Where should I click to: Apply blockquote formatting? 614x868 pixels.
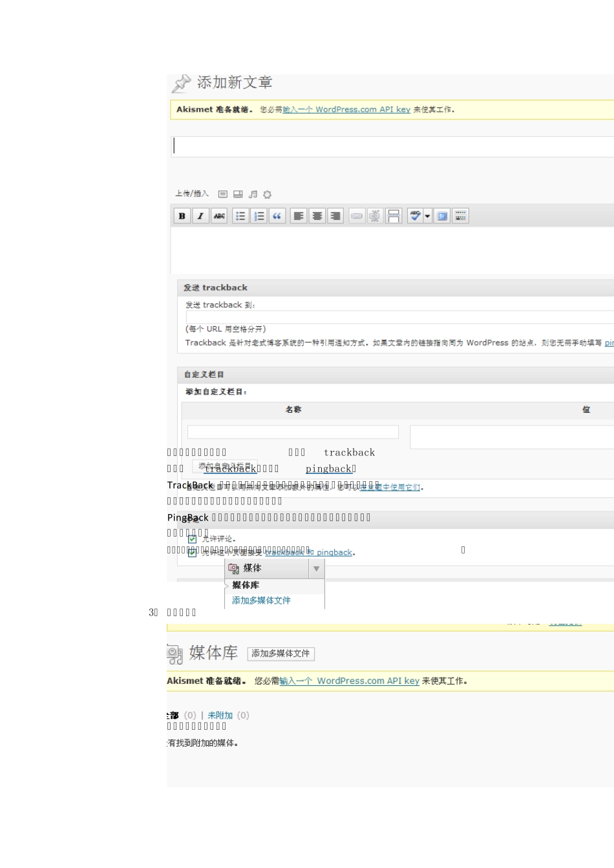[x=277, y=216]
